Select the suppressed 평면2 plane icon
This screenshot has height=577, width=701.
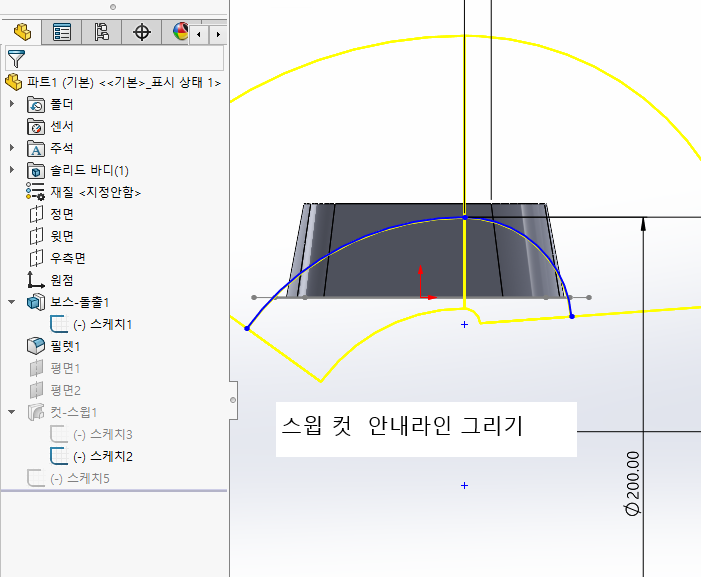(x=36, y=390)
